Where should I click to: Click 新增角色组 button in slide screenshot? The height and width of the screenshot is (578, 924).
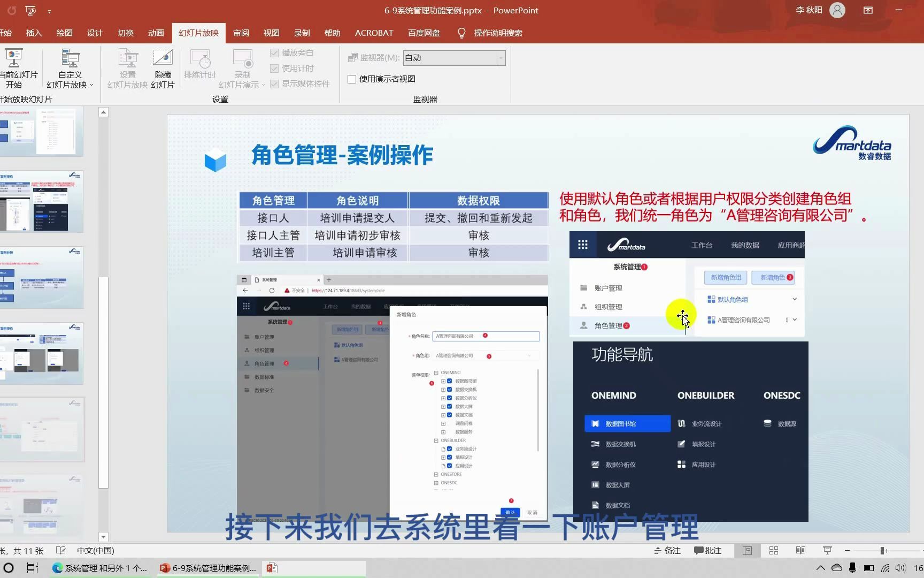[726, 277]
